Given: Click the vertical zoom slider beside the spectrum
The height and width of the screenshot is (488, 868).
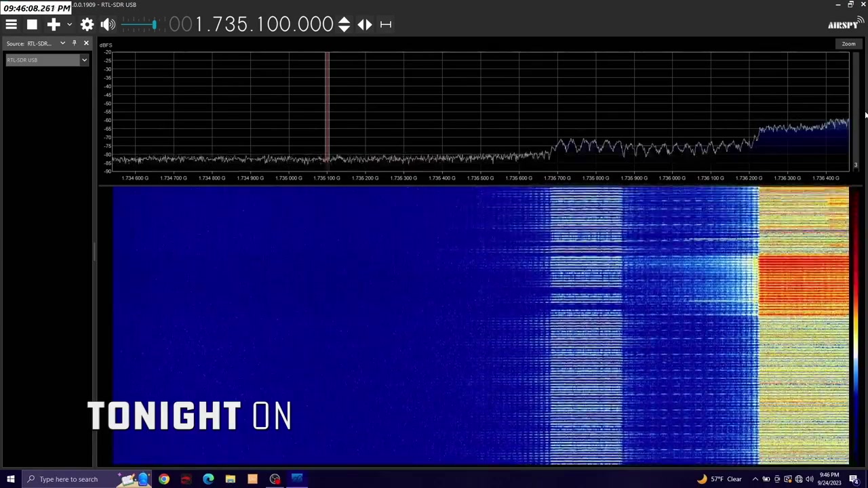Looking at the screenshot, I should 856,108.
